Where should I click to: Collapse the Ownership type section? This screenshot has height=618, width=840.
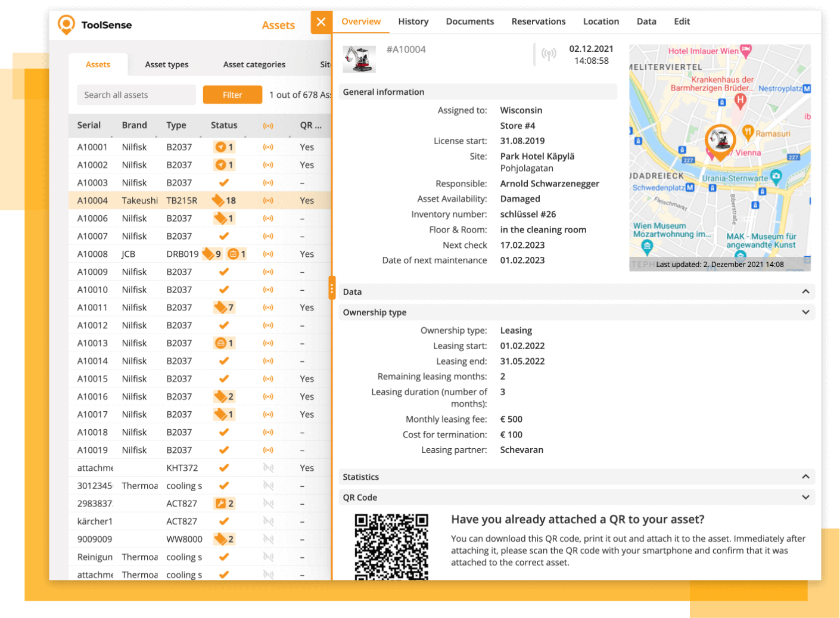[805, 312]
